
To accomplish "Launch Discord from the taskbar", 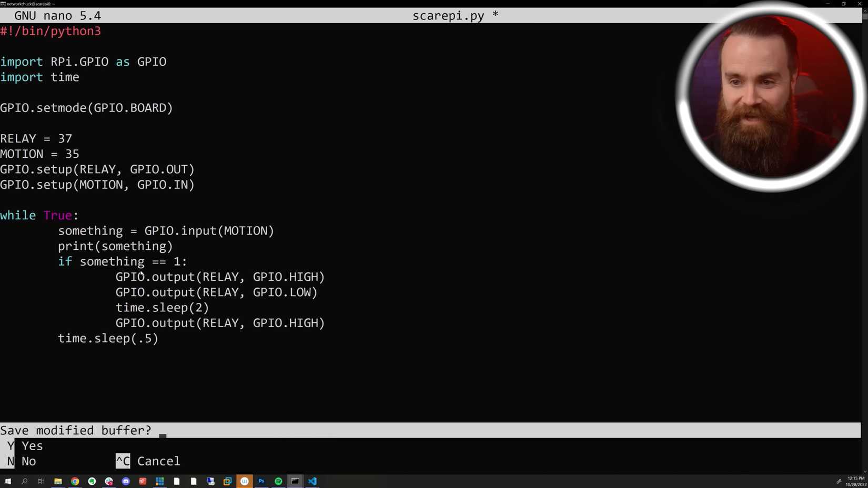I will (126, 481).
